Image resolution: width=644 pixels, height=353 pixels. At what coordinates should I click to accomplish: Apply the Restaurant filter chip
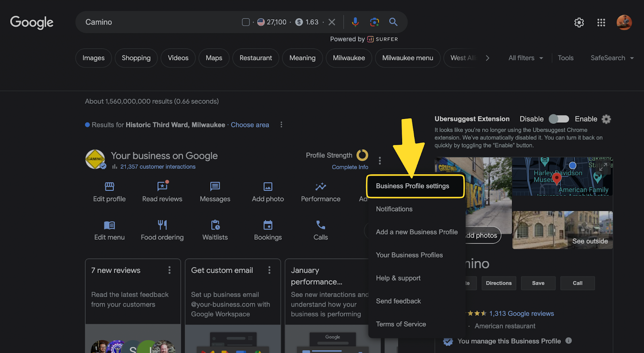pyautogui.click(x=256, y=58)
